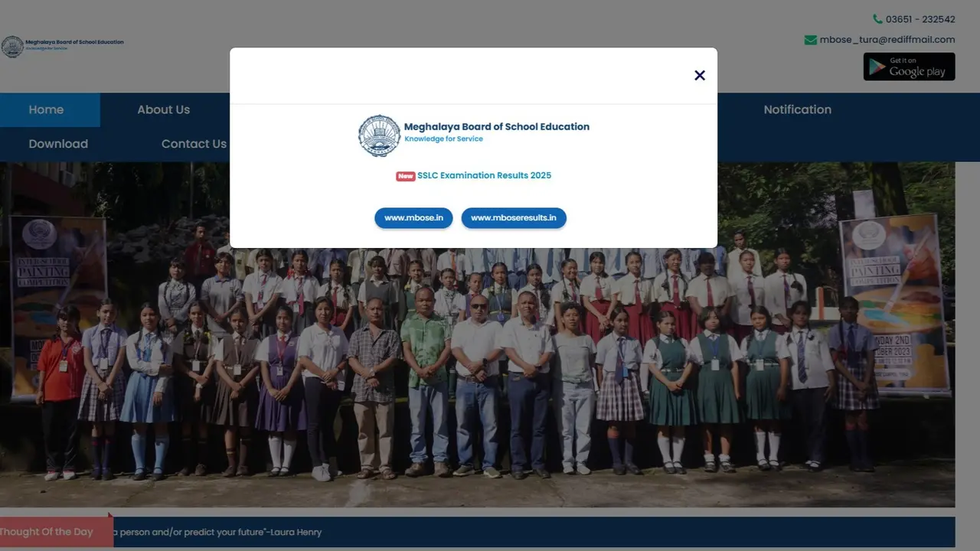Click the green phone icon
This screenshot has width=980, height=551.
pos(877,19)
